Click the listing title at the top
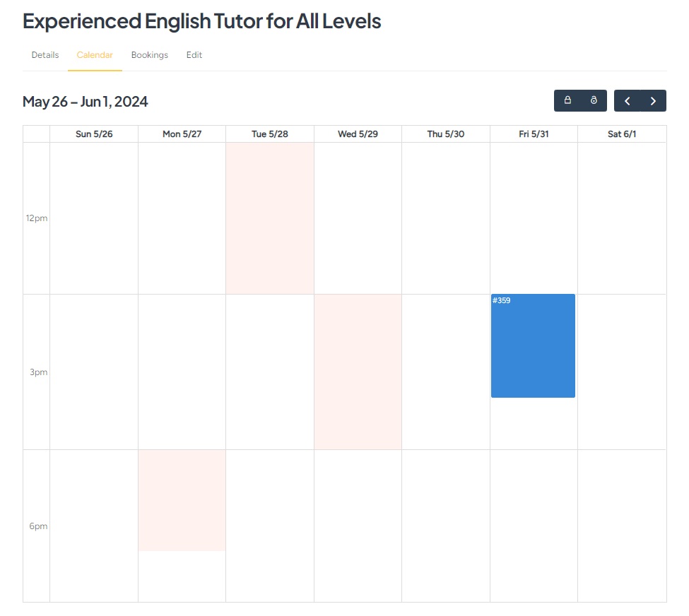Viewport: 689px width, 616px height. click(x=201, y=21)
